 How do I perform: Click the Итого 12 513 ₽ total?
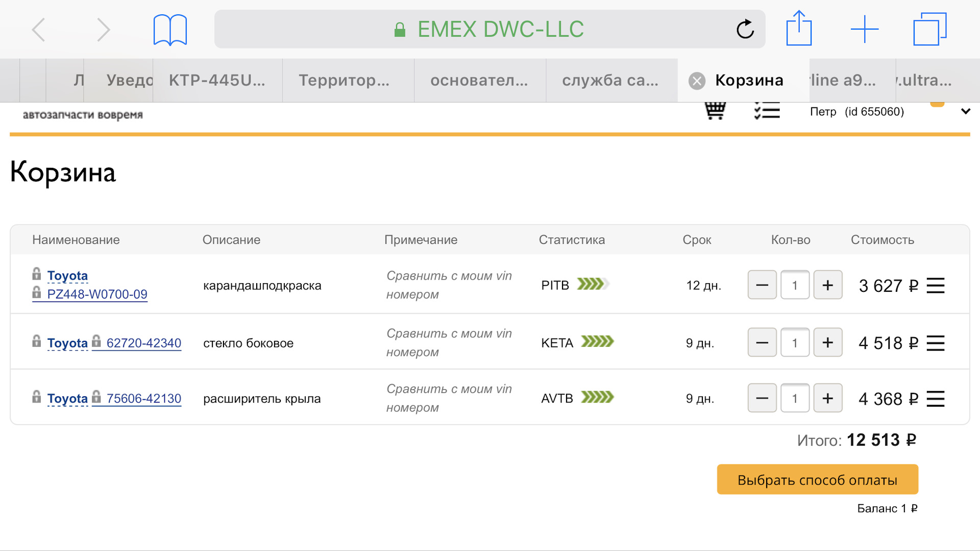(857, 440)
